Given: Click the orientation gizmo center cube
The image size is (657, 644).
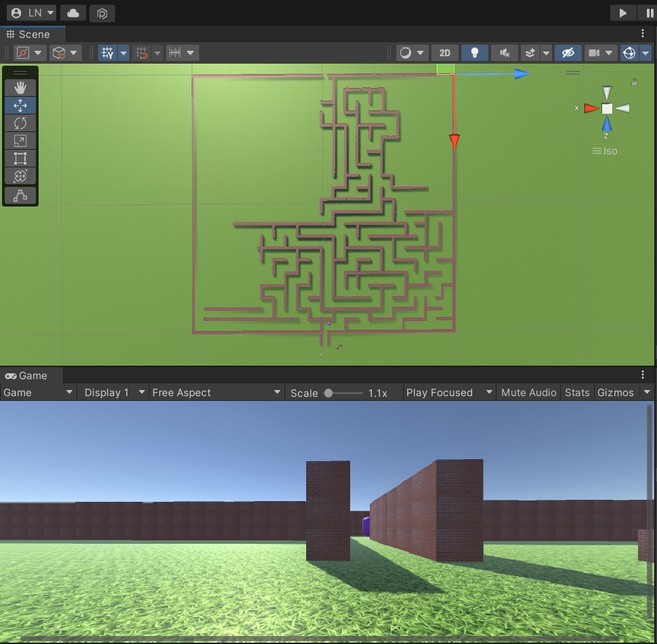Looking at the screenshot, I should [x=607, y=108].
